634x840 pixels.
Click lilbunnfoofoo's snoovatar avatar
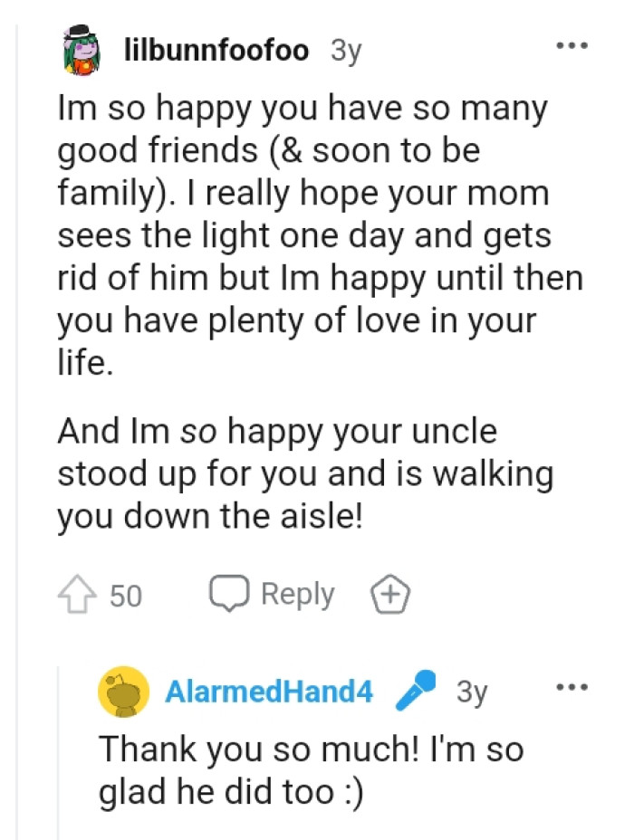(x=81, y=52)
